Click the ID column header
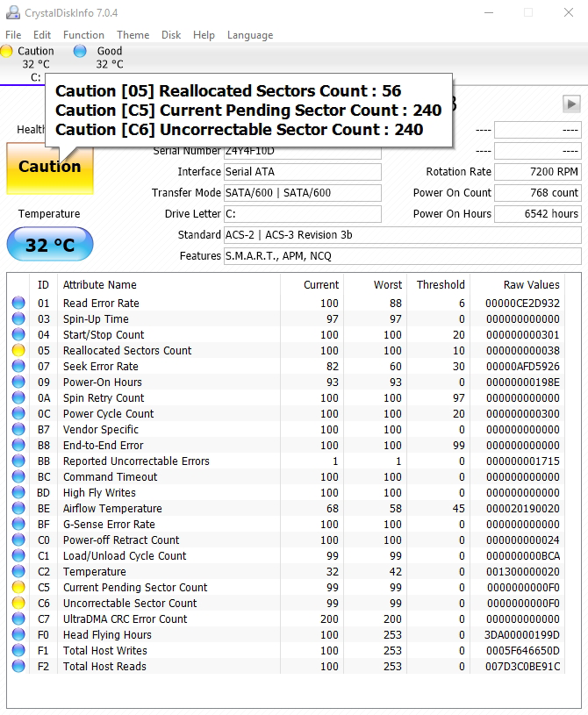 click(43, 284)
